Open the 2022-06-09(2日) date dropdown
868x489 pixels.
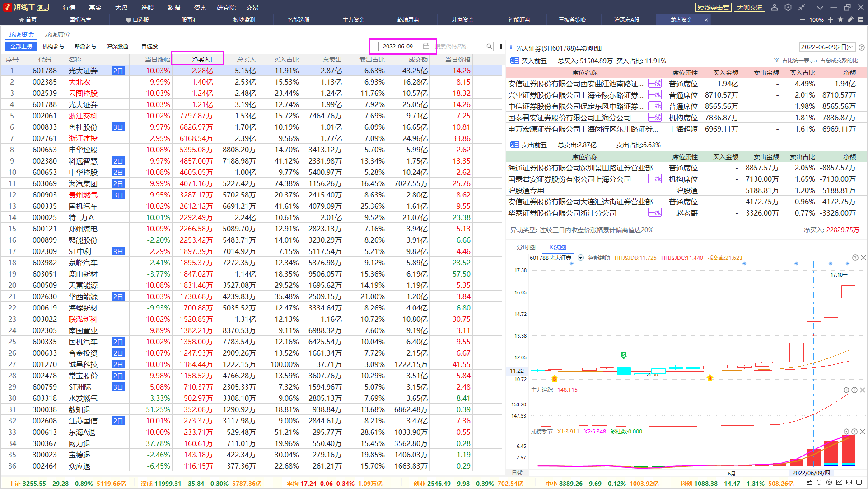pyautogui.click(x=827, y=47)
